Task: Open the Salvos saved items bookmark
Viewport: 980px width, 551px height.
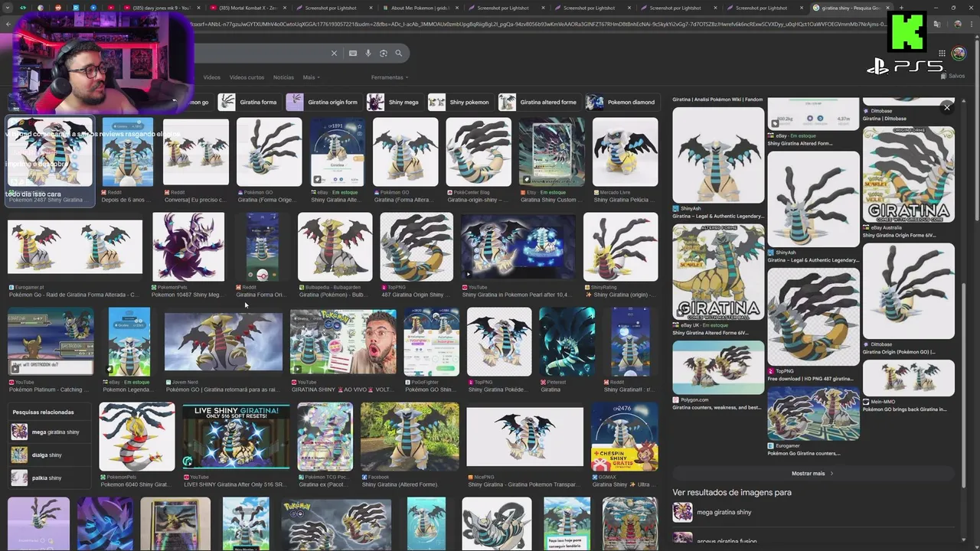Action: 952,77
